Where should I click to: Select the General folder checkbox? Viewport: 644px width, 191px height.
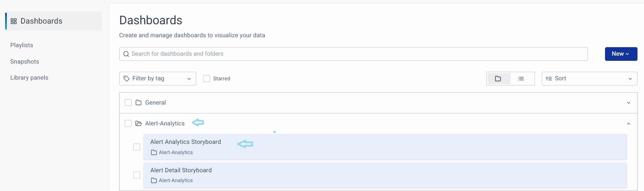click(128, 103)
